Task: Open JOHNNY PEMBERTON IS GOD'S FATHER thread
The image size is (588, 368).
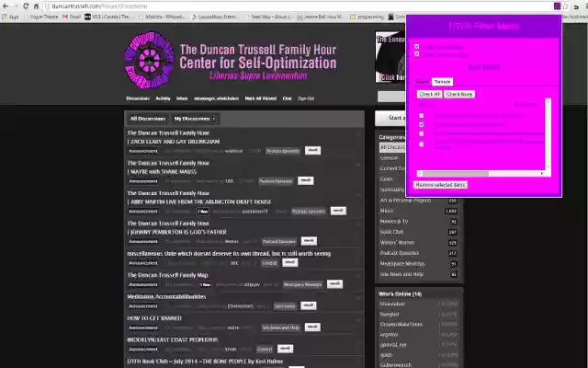Action: pyautogui.click(x=177, y=232)
